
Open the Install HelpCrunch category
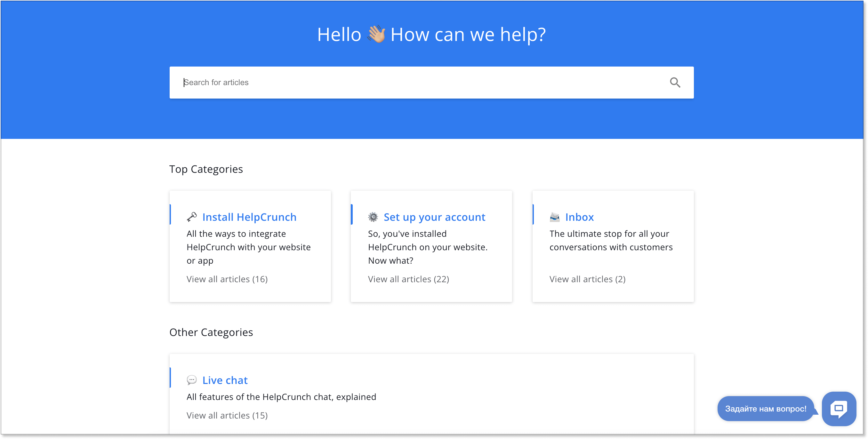(249, 217)
